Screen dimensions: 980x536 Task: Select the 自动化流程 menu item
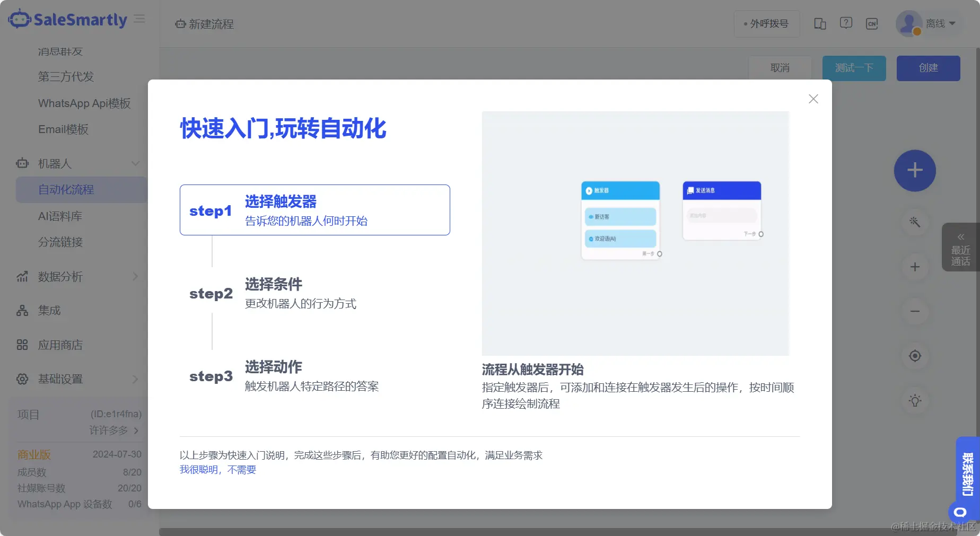point(82,190)
